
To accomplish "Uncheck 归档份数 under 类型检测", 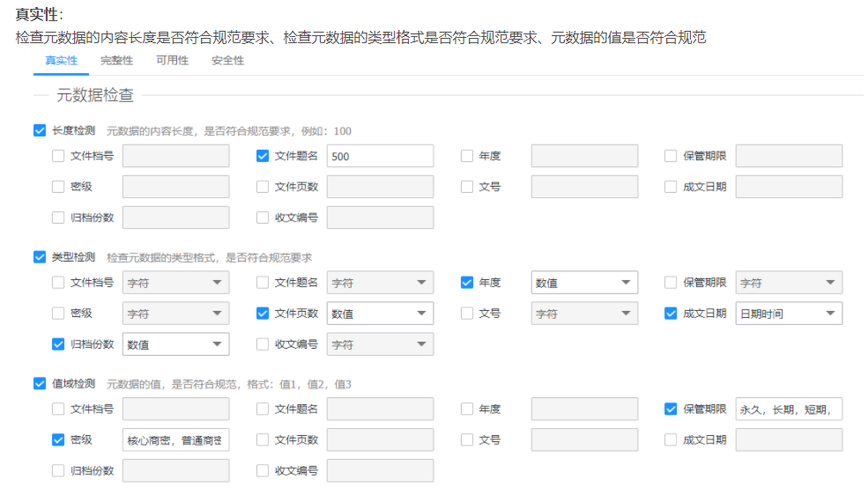I will click(58, 344).
